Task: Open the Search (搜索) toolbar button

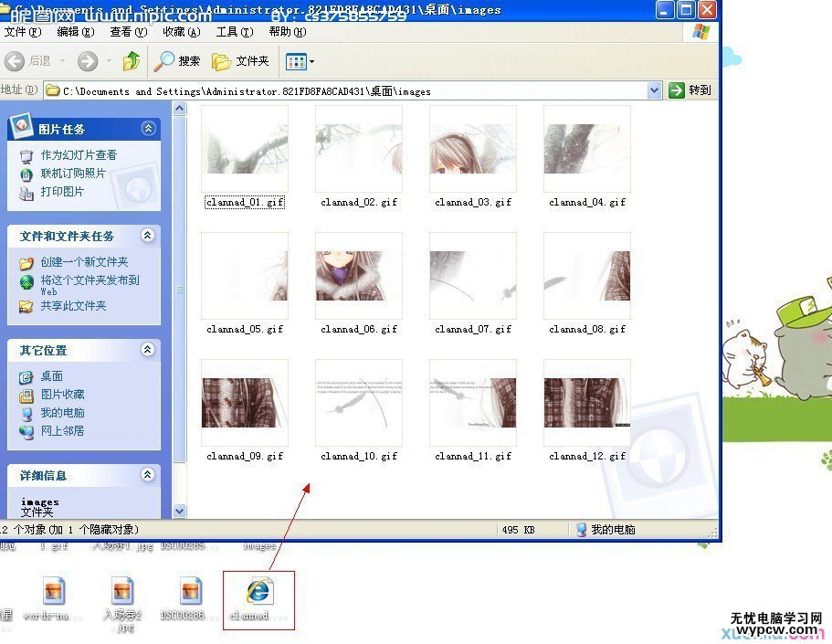Action: tap(176, 61)
